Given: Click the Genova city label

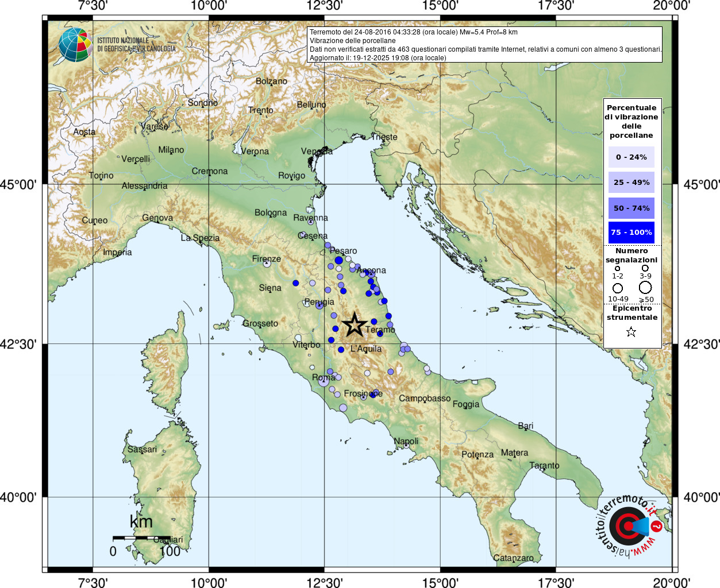Looking at the screenshot, I should point(157,218).
